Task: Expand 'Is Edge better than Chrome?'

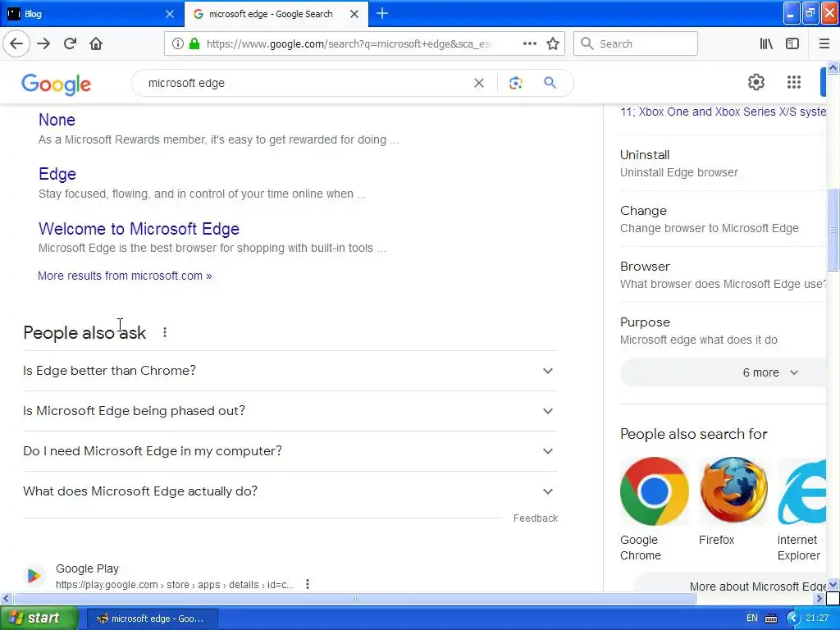Action: click(290, 371)
